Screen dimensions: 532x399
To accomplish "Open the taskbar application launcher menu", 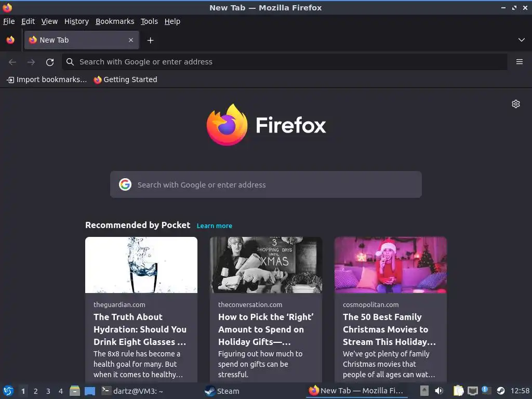I will point(8,391).
